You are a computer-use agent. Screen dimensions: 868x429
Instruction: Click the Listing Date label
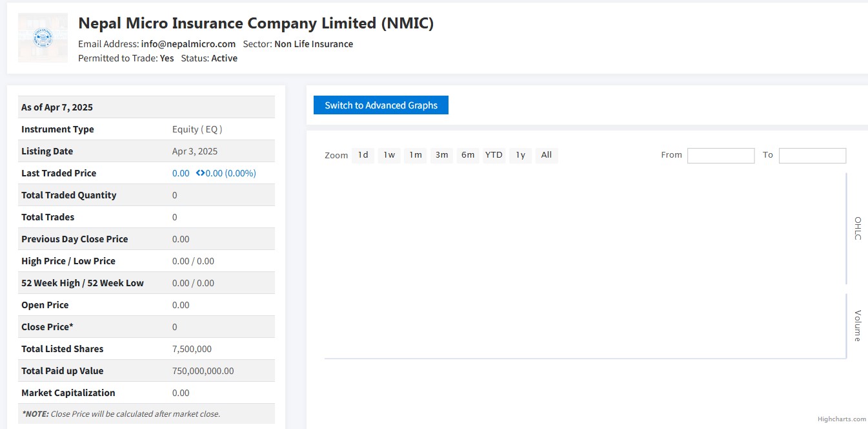[x=47, y=151]
